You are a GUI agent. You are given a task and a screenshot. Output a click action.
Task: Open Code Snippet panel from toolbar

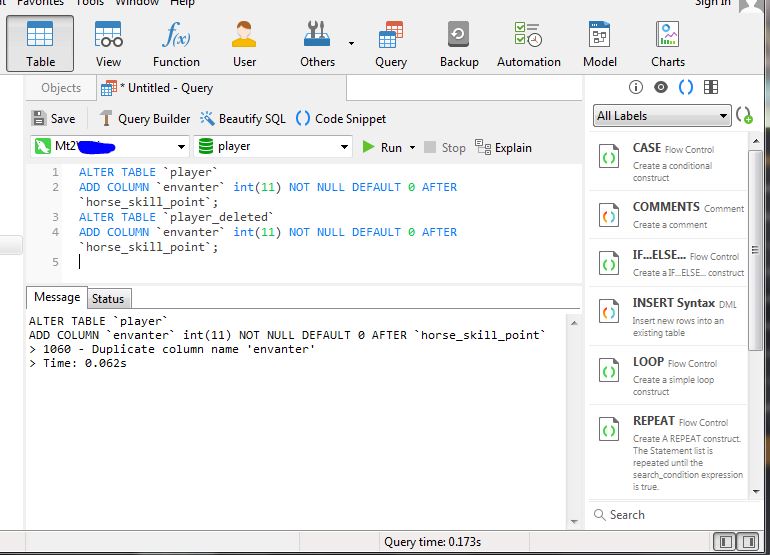tap(341, 118)
